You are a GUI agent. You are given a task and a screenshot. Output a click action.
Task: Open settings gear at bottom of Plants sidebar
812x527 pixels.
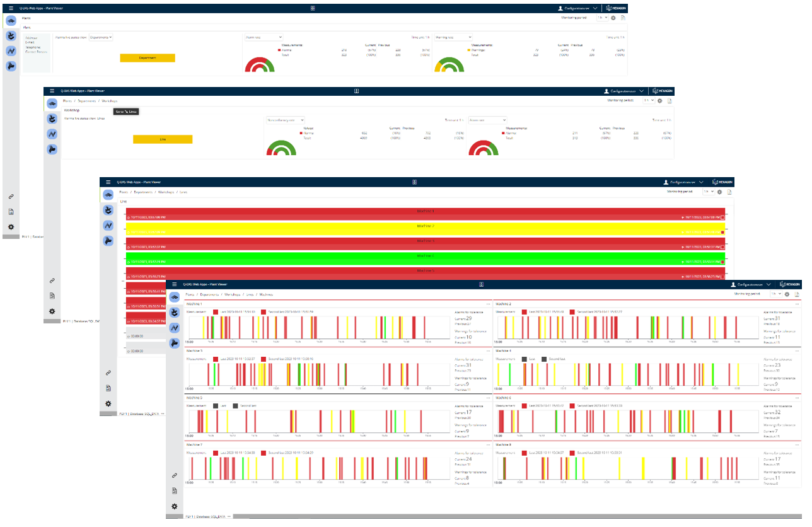(11, 227)
